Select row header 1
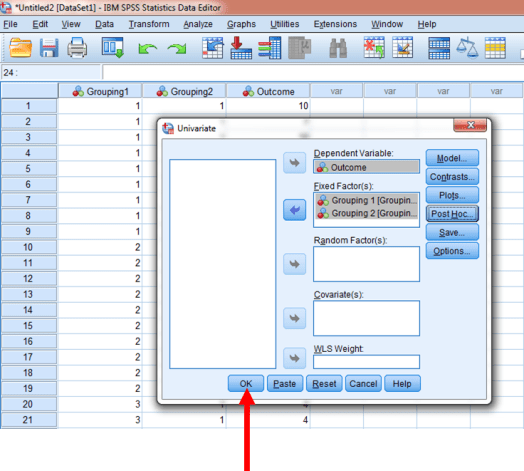 (x=29, y=106)
